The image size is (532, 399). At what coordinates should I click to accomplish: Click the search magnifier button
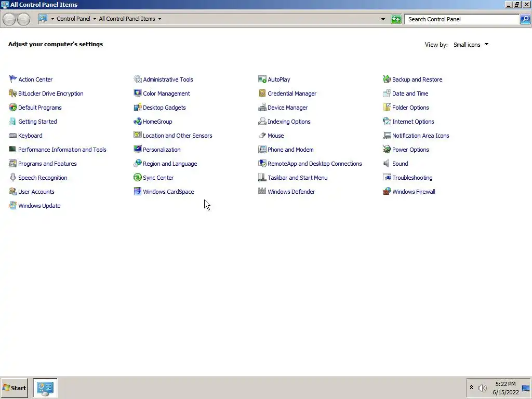click(525, 19)
